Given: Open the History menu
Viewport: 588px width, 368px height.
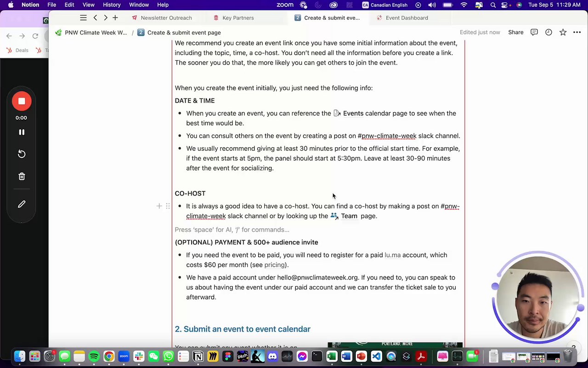Looking at the screenshot, I should click(112, 5).
